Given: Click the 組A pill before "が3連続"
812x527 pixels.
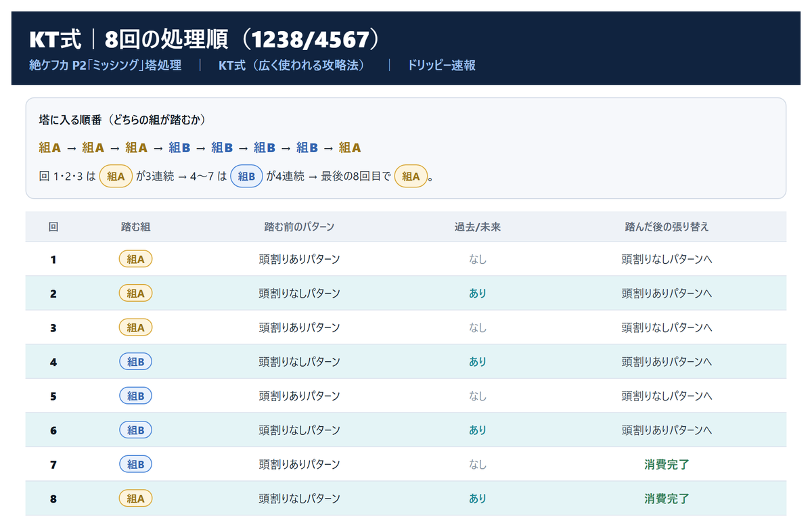Looking at the screenshot, I should click(x=116, y=177).
